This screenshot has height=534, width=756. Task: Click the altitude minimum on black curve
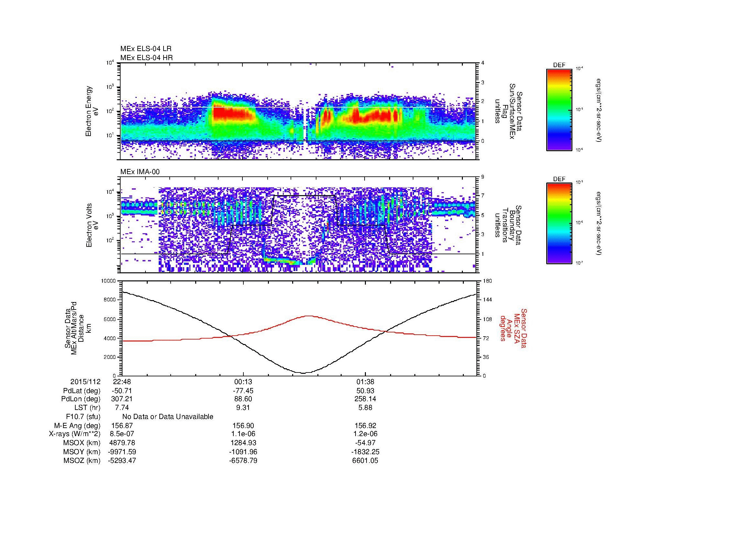pos(303,373)
